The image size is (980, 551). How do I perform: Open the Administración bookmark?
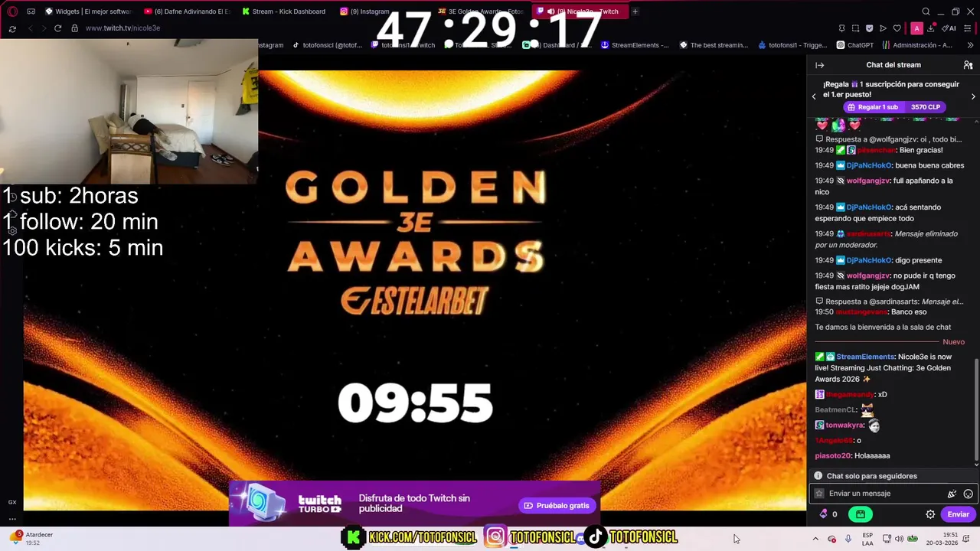click(x=917, y=45)
